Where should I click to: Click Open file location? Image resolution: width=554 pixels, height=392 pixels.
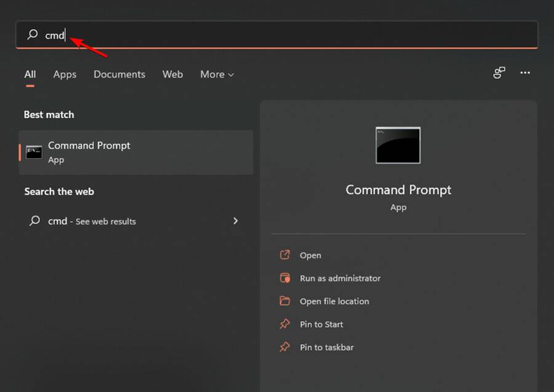334,302
